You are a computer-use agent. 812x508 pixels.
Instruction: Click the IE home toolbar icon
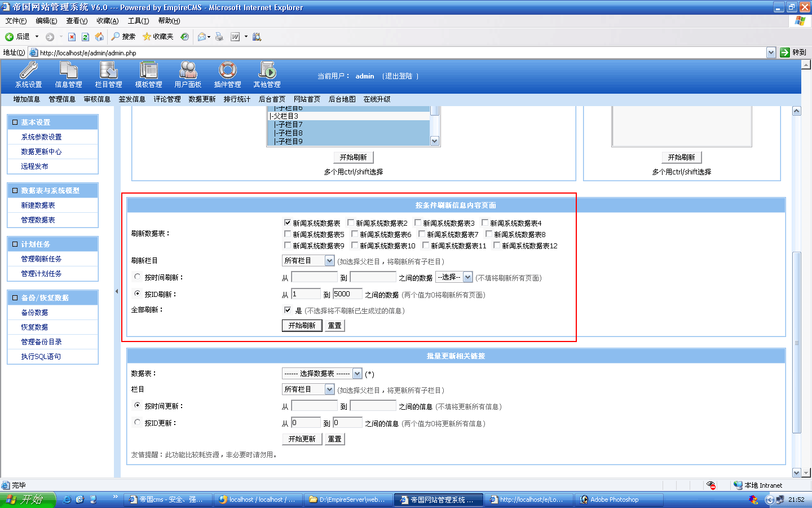(x=99, y=37)
